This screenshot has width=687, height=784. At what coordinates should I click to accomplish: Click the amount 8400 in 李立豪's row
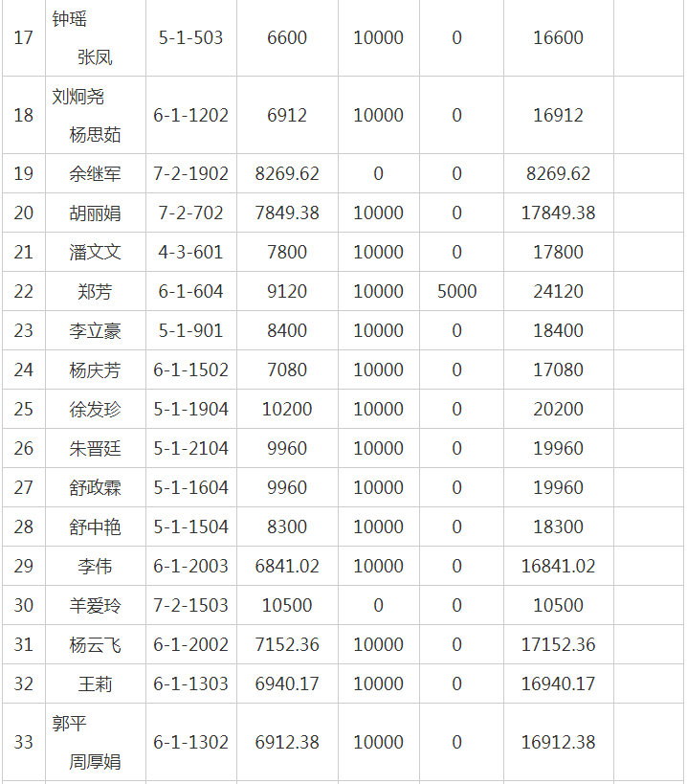coord(287,330)
